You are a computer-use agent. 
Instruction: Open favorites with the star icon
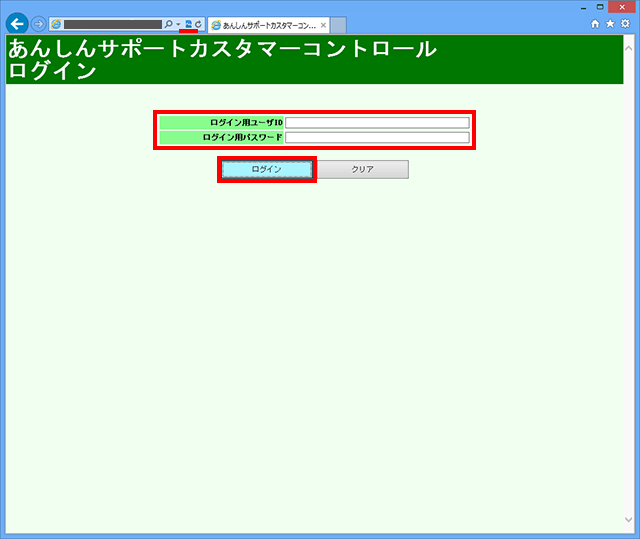point(610,24)
